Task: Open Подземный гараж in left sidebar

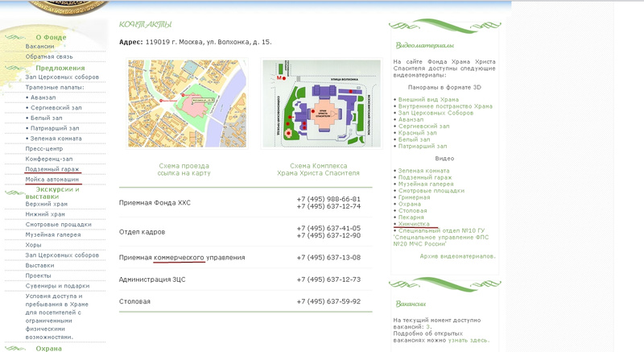Action: coord(52,169)
